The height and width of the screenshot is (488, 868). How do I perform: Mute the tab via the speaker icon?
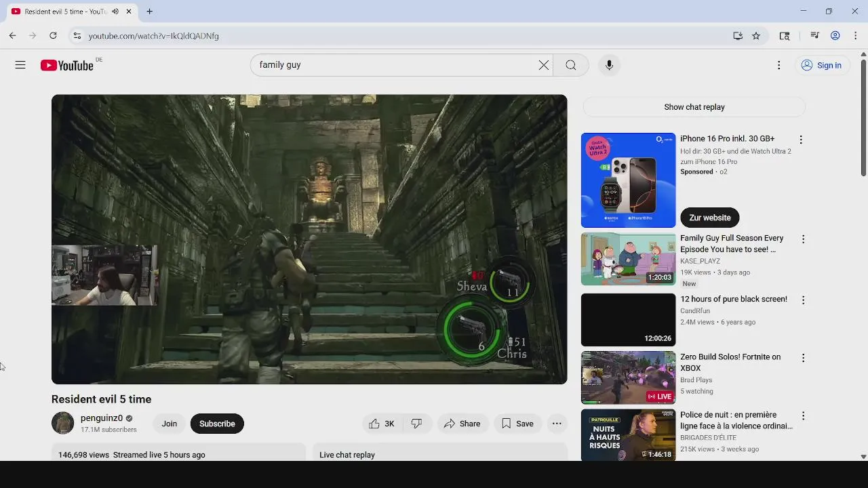pyautogui.click(x=115, y=12)
